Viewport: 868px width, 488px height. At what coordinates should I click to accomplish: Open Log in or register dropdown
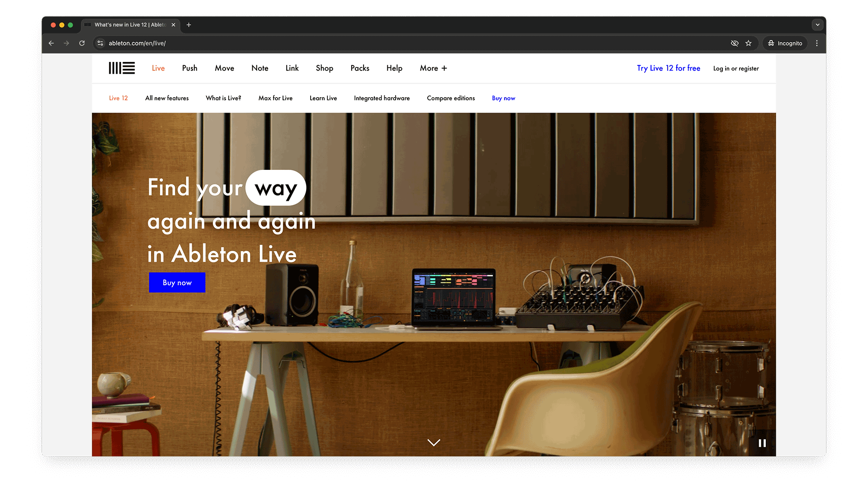(x=736, y=68)
